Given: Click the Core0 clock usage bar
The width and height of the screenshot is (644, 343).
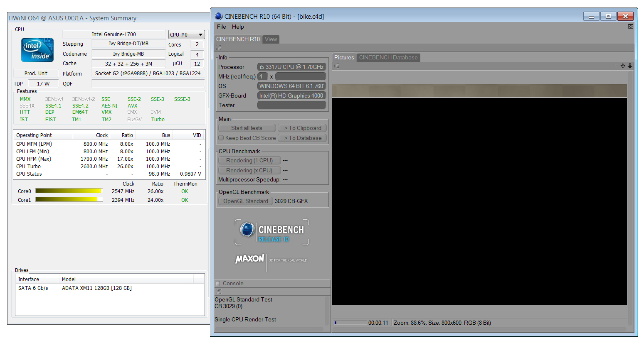Looking at the screenshot, I should (69, 191).
